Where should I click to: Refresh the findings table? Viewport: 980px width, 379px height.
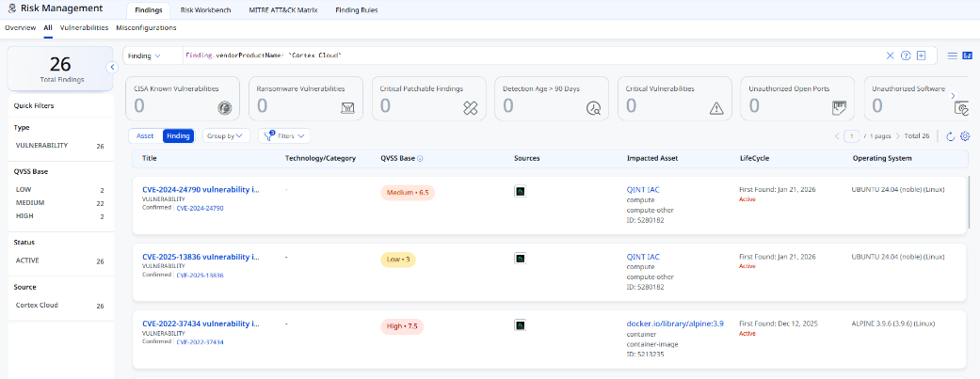(950, 136)
